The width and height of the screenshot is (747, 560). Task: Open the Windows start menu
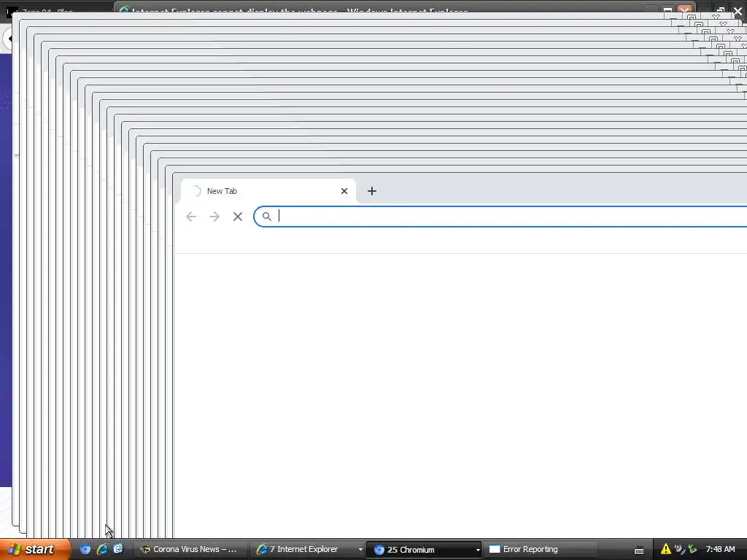tap(35, 549)
